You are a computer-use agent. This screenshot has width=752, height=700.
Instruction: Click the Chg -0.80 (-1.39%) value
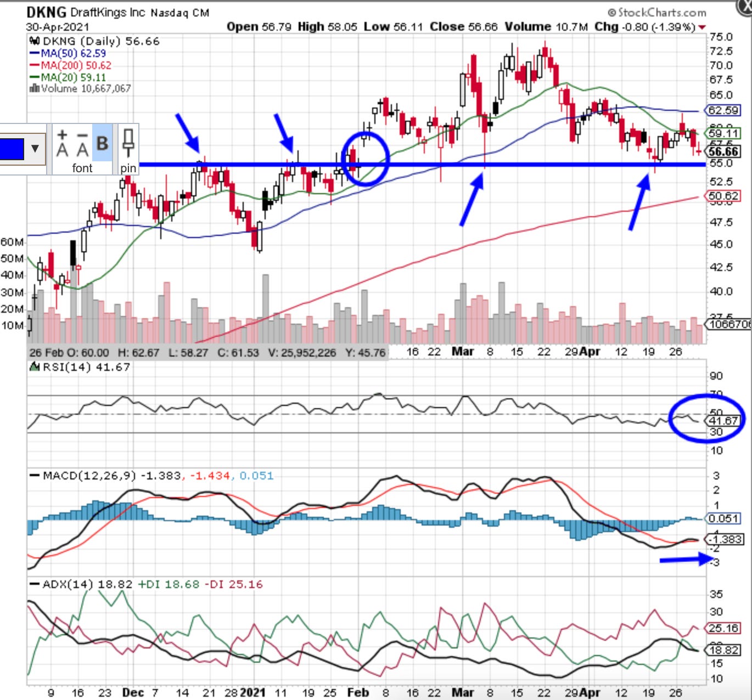tap(645, 27)
